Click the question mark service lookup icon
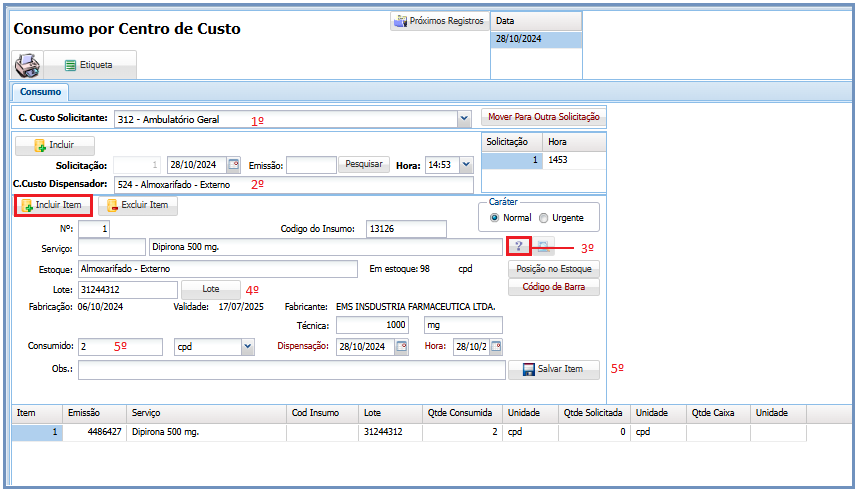The width and height of the screenshot is (857, 497). (518, 246)
